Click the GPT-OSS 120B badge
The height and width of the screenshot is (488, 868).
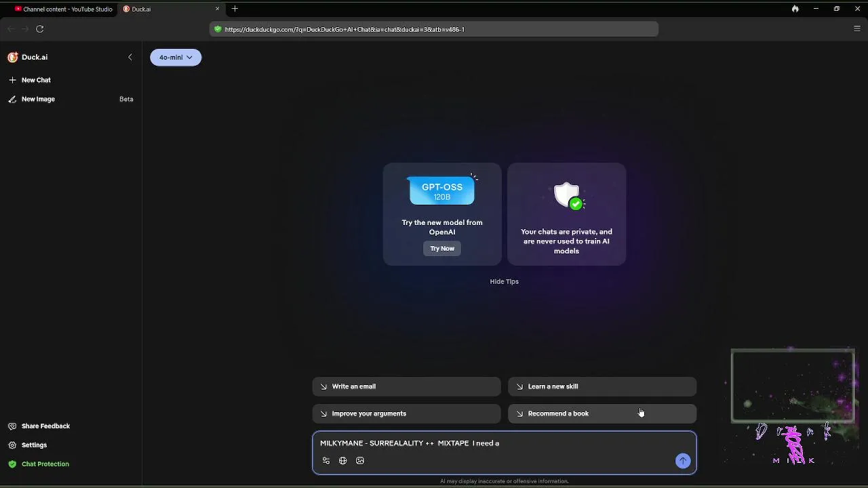coord(442,191)
